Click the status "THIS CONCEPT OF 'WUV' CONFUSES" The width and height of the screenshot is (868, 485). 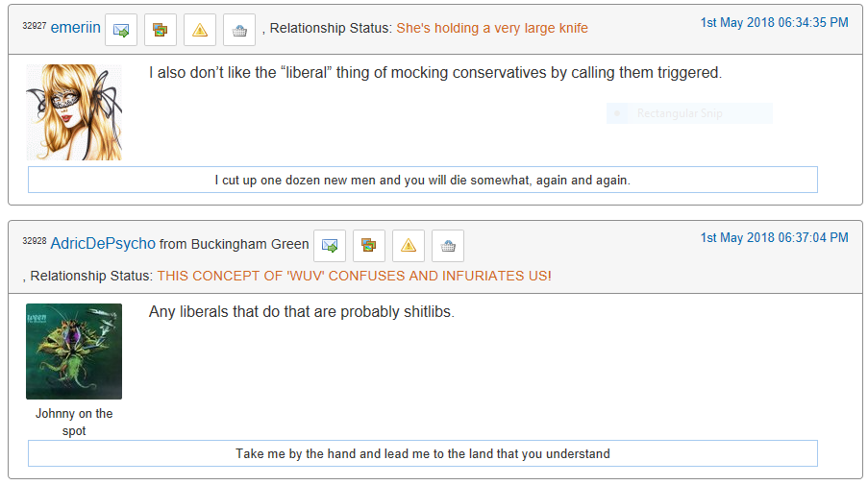(x=355, y=276)
